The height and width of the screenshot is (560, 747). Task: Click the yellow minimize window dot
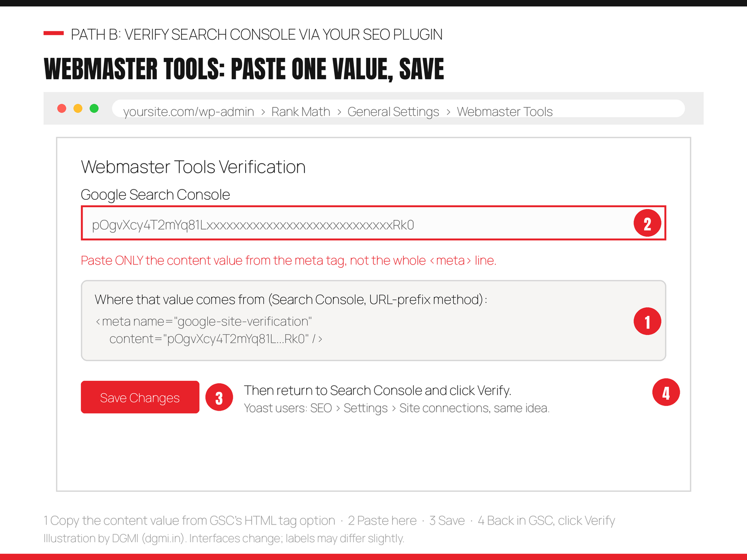[78, 108]
